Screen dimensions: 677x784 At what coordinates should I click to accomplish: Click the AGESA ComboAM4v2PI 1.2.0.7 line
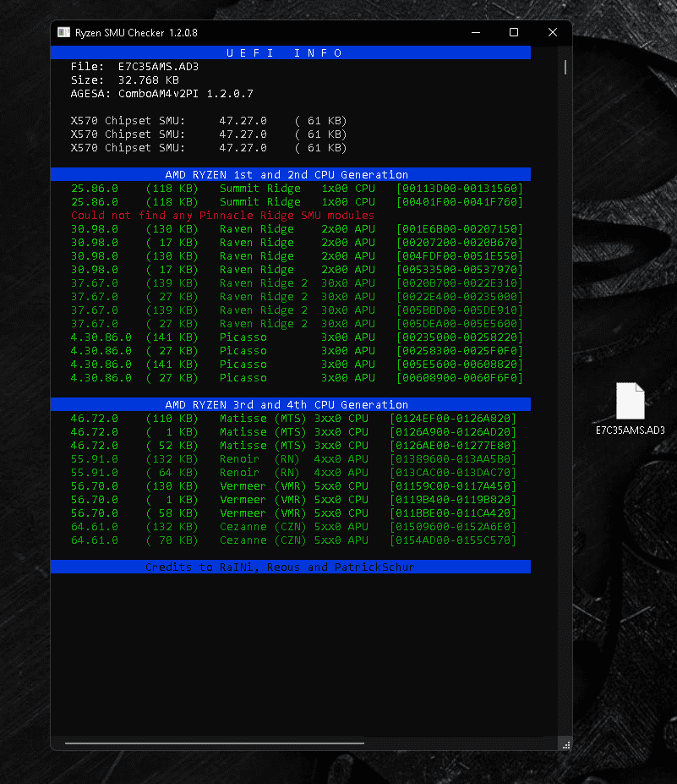tap(161, 94)
